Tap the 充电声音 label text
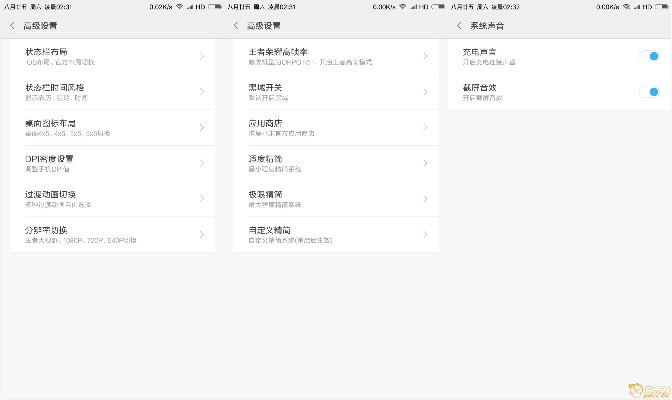672x400 pixels. pos(478,52)
